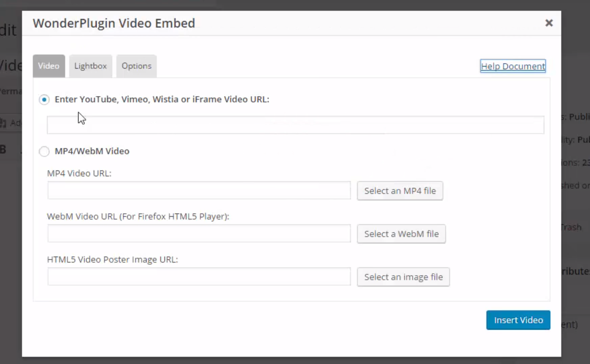The image size is (590, 364).
Task: Click the 'MP4 Video URL:' label
Action: click(79, 173)
